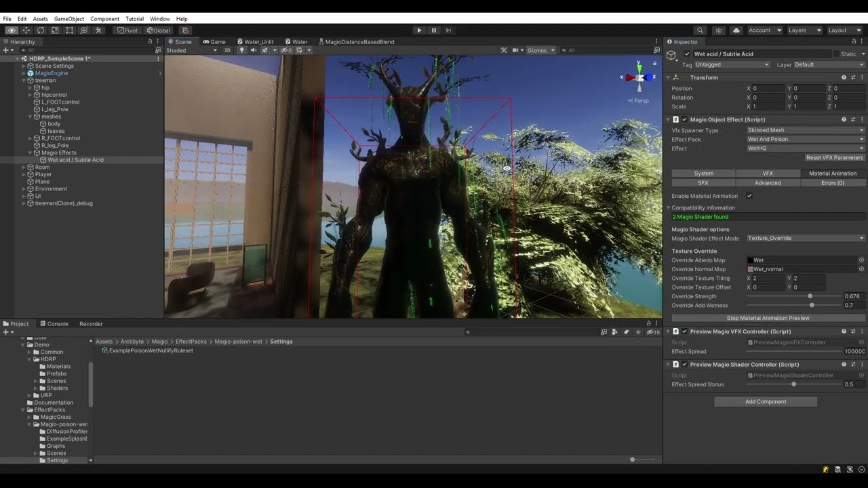Select the View (hand/eye) tool
Image resolution: width=868 pixels, height=488 pixels.
click(x=12, y=30)
